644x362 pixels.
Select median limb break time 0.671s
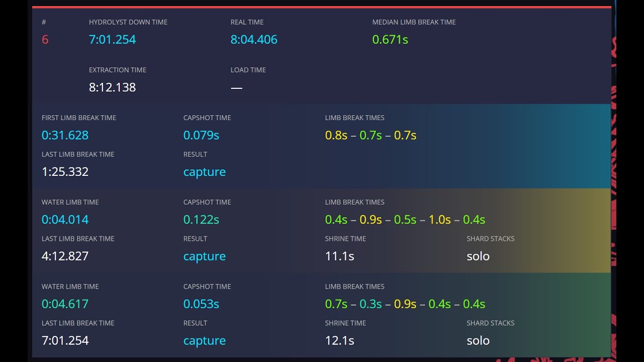[x=390, y=40]
